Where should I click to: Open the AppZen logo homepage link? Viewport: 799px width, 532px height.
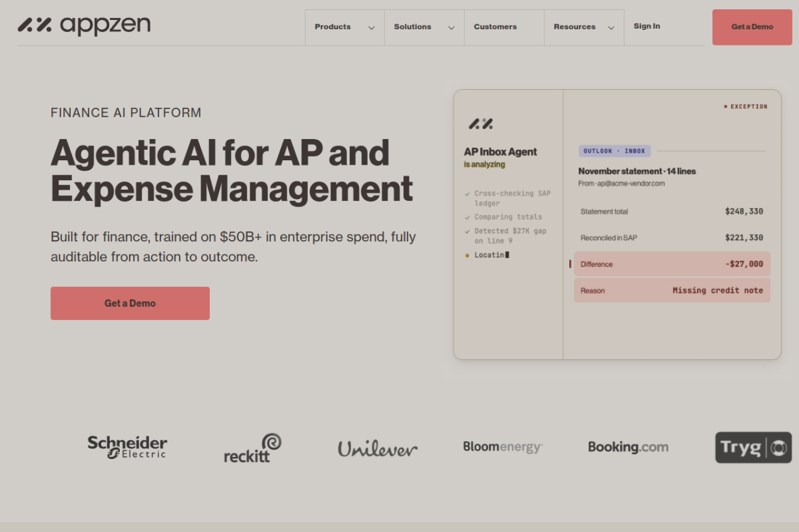tap(84, 26)
